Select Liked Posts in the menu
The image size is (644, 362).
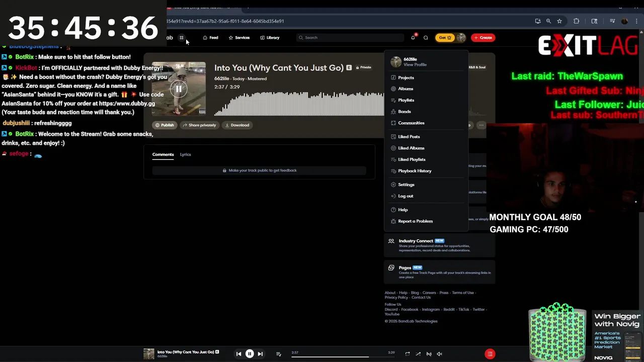click(426, 137)
